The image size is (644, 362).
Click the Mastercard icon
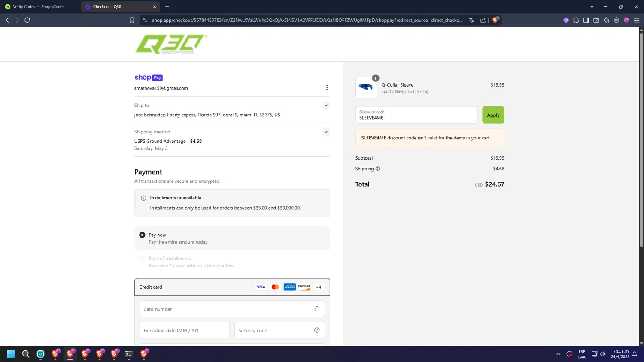(x=275, y=287)
